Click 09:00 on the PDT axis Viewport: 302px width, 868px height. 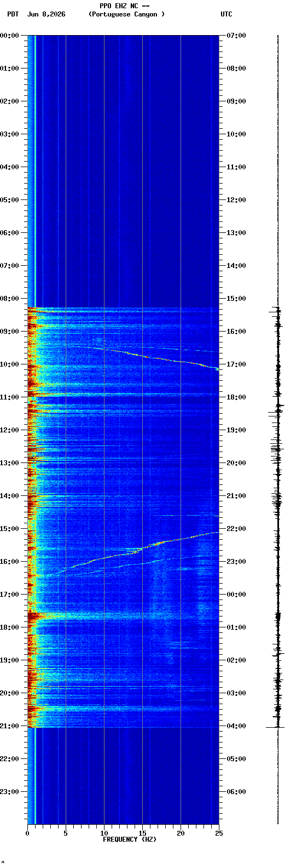pos(9,332)
